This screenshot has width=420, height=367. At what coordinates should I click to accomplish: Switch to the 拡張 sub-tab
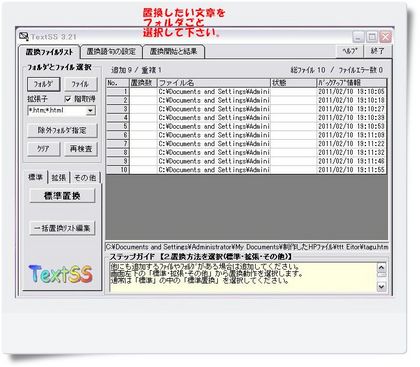[59, 178]
